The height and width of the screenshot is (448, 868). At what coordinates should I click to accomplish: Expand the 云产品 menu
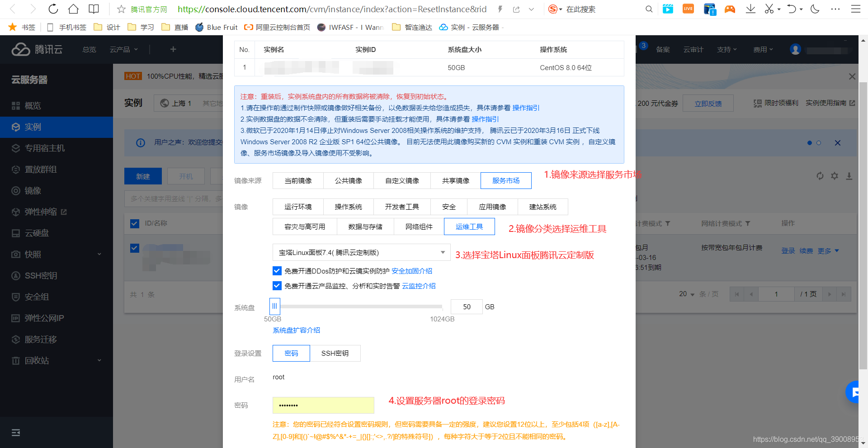(123, 49)
